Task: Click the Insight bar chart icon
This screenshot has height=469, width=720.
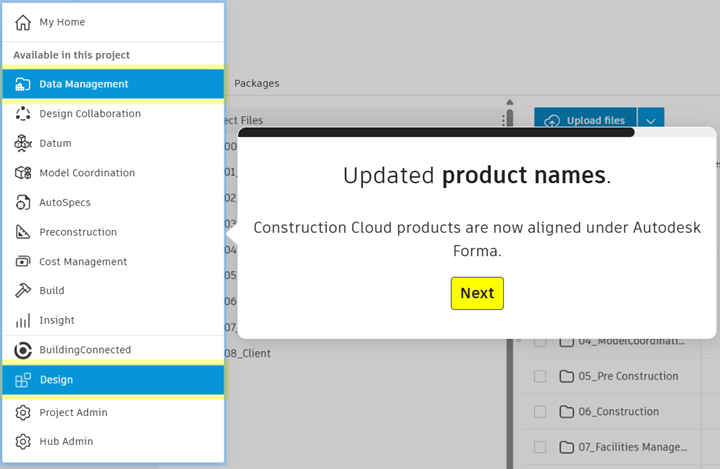Action: pyautogui.click(x=23, y=321)
